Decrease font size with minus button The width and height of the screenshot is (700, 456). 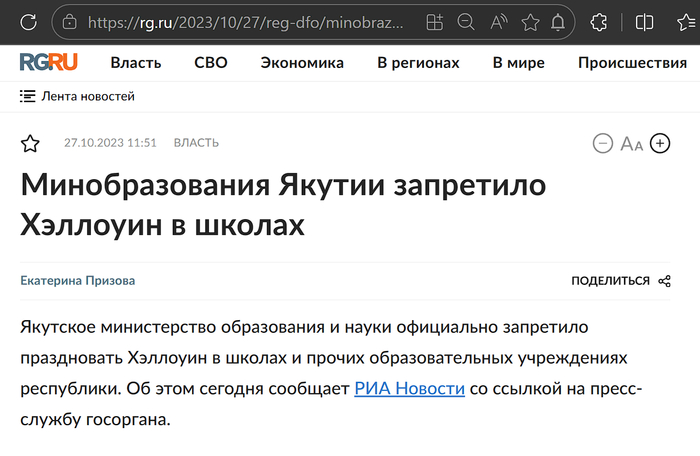(x=602, y=143)
